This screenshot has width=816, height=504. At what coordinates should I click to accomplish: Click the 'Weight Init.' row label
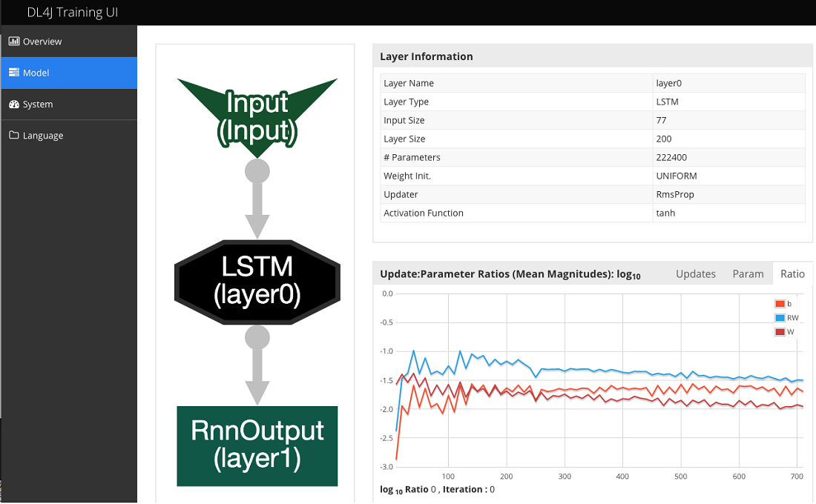tap(407, 176)
